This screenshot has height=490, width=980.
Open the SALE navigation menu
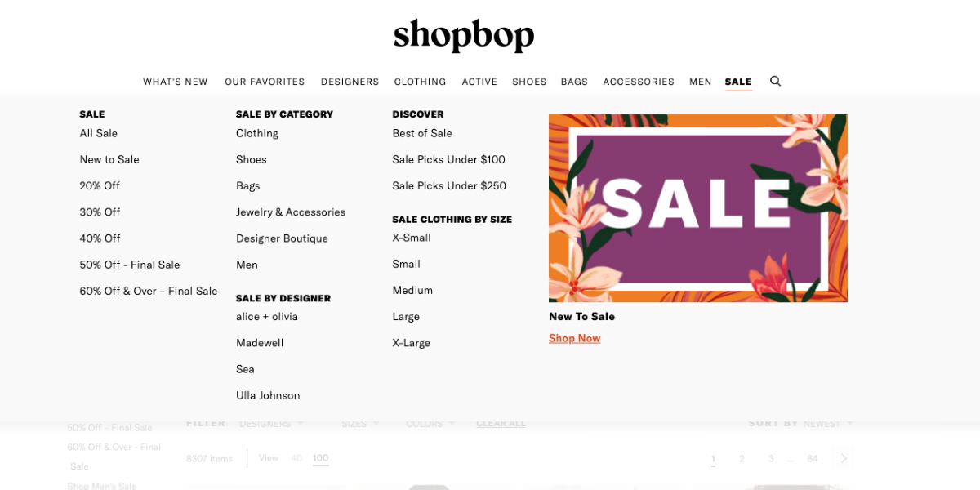tap(738, 82)
